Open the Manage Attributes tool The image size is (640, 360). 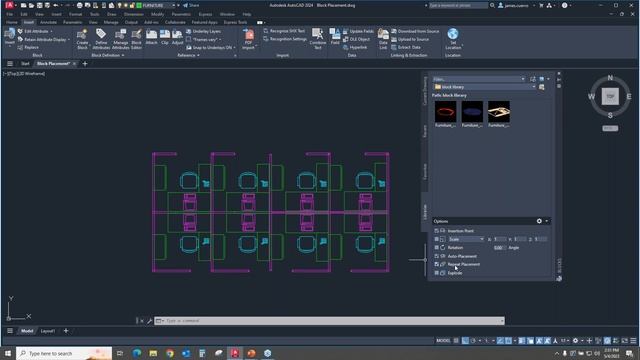coord(120,39)
